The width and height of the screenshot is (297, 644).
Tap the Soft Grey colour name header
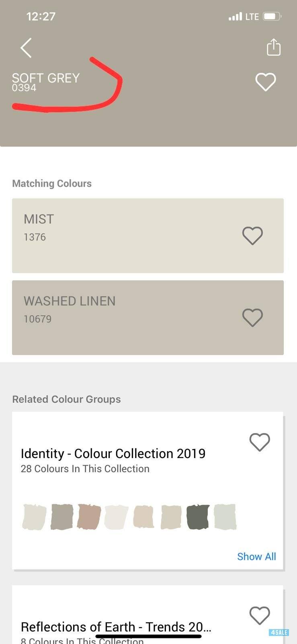coord(46,78)
